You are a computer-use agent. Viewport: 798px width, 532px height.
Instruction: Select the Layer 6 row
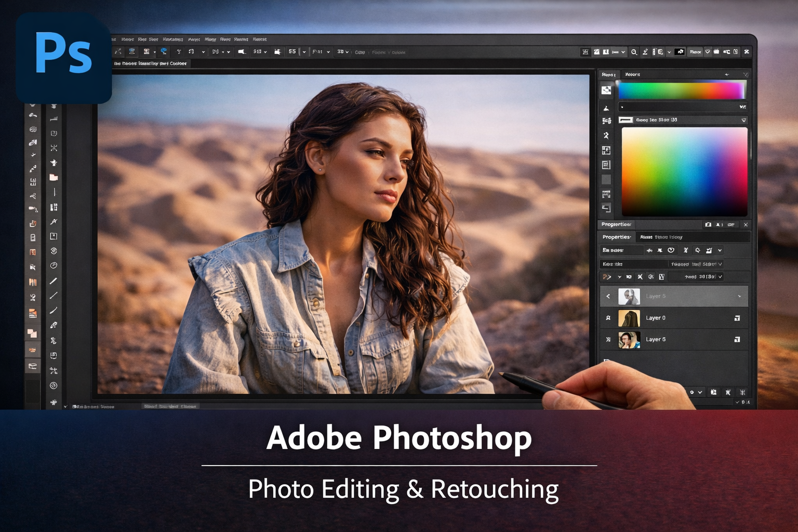point(674,339)
